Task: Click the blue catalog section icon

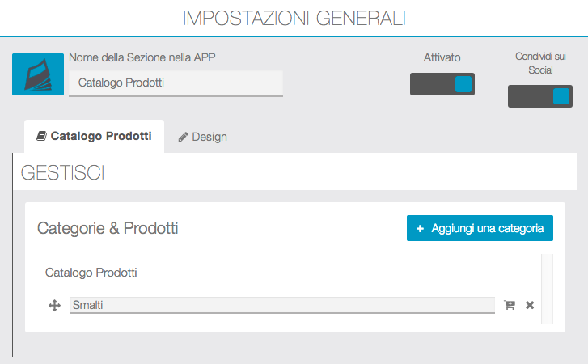Action: tap(38, 74)
